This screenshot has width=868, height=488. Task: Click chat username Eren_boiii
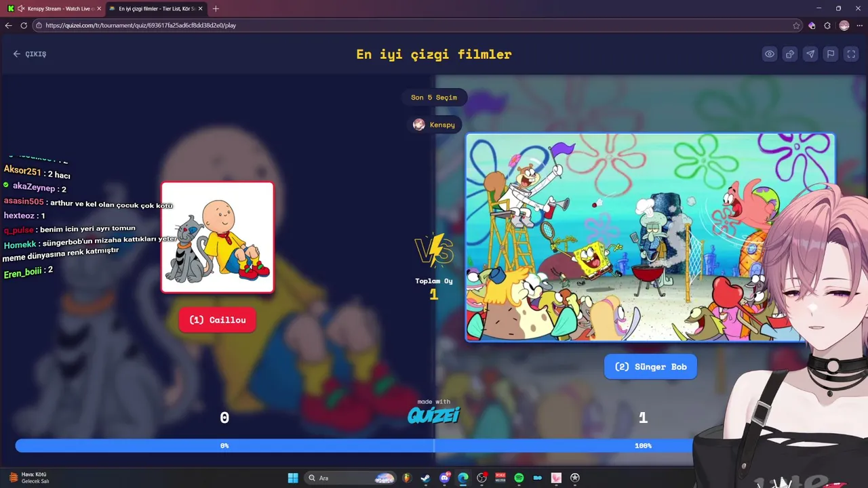(x=22, y=272)
